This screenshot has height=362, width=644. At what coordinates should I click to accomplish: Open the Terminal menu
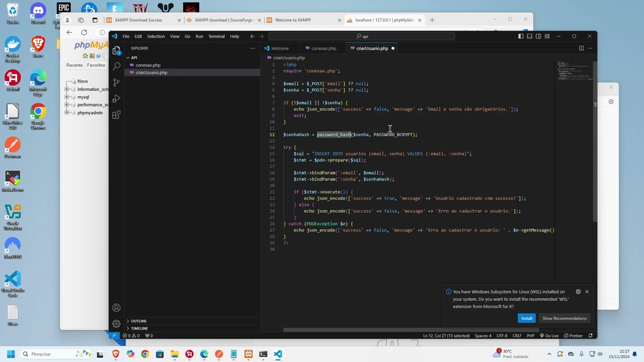click(x=216, y=36)
